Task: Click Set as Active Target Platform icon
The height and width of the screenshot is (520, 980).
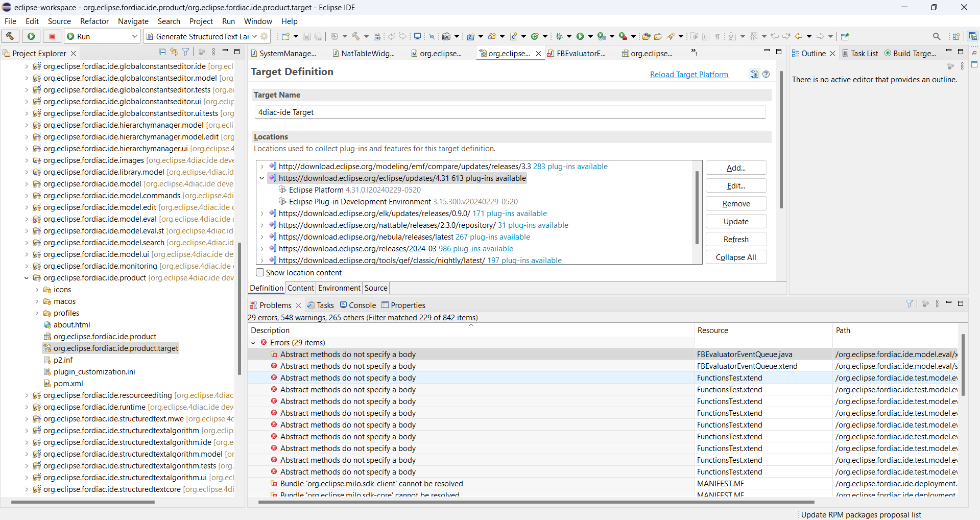Action: (x=754, y=74)
